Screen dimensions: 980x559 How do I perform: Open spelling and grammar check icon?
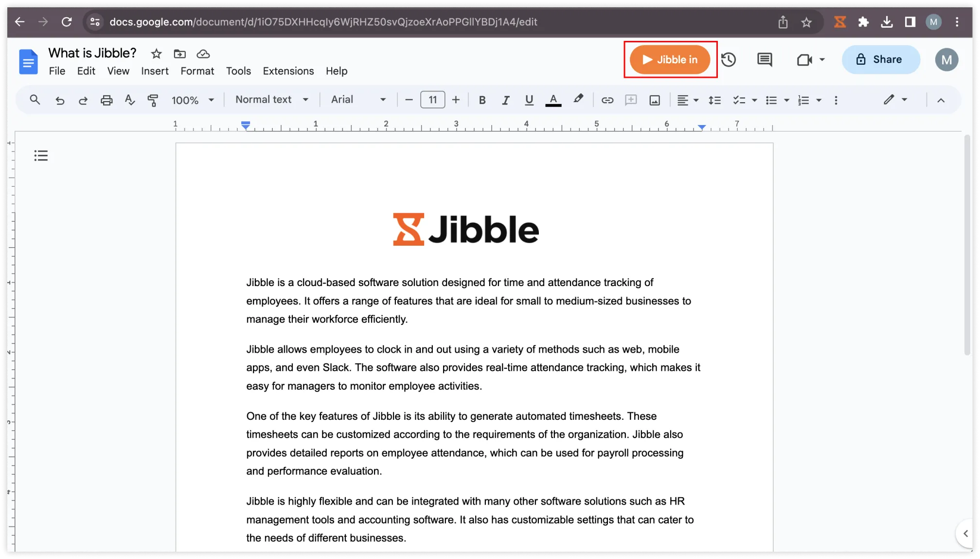tap(129, 100)
